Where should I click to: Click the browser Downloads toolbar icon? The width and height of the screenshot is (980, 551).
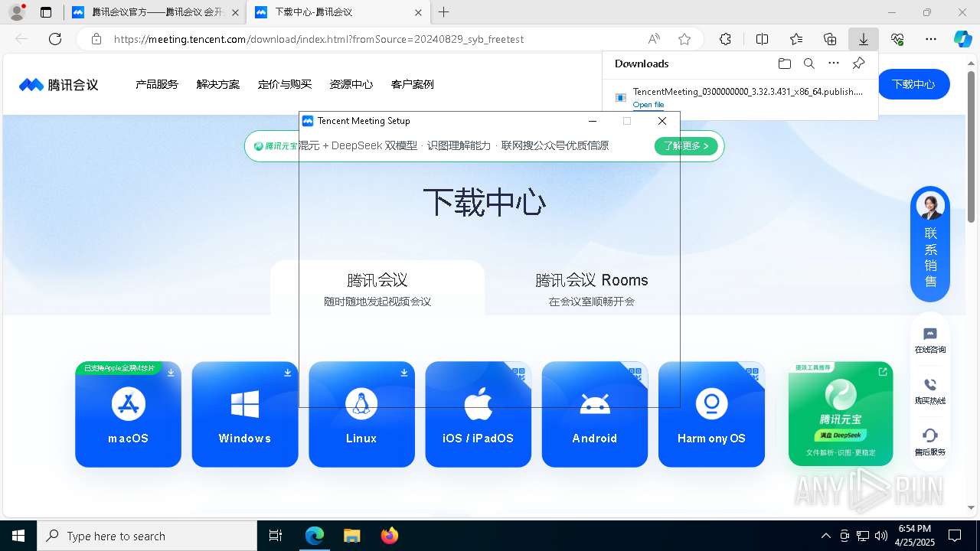(x=864, y=39)
